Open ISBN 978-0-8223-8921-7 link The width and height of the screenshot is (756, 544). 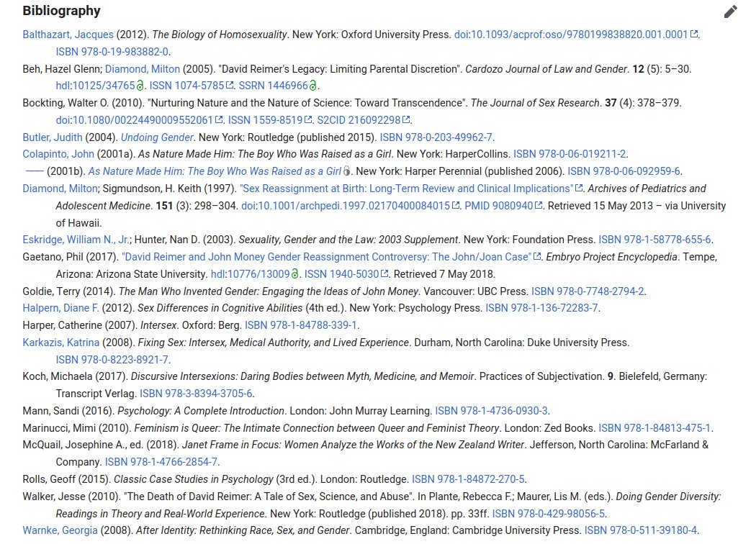tap(112, 360)
